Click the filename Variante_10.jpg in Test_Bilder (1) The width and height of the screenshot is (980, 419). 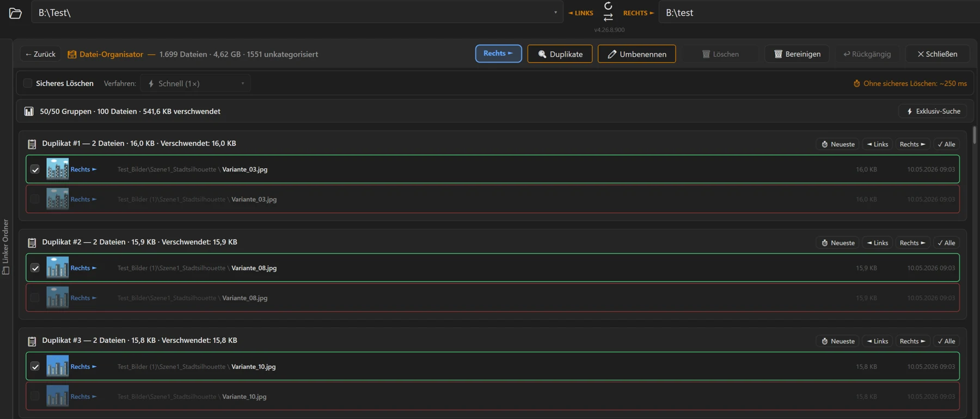point(254,367)
